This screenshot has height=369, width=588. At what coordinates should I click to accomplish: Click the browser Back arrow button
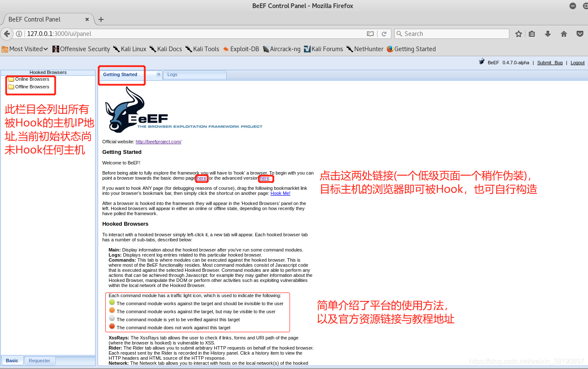tap(7, 34)
